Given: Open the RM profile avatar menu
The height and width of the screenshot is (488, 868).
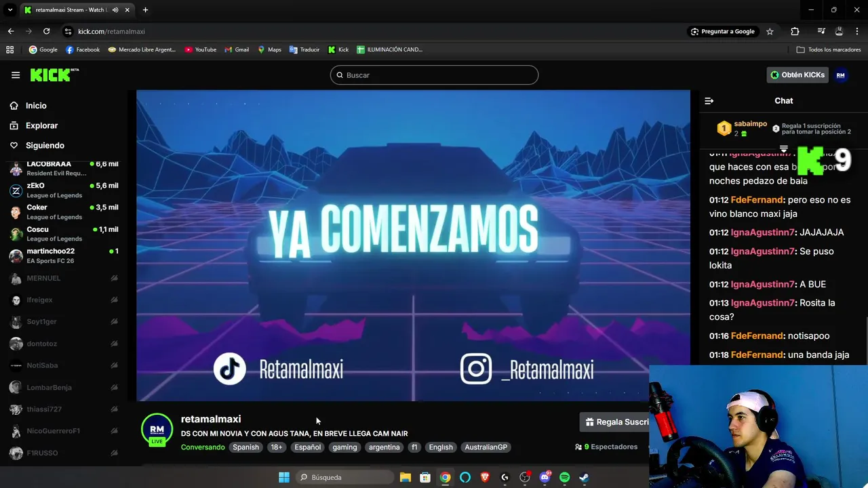Looking at the screenshot, I should coord(841,75).
